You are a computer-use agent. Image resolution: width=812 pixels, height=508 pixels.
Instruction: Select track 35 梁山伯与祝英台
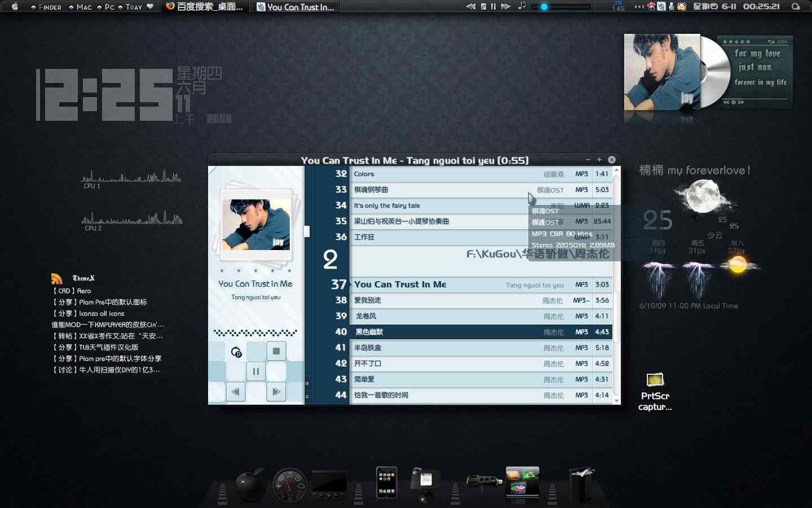coord(482,221)
